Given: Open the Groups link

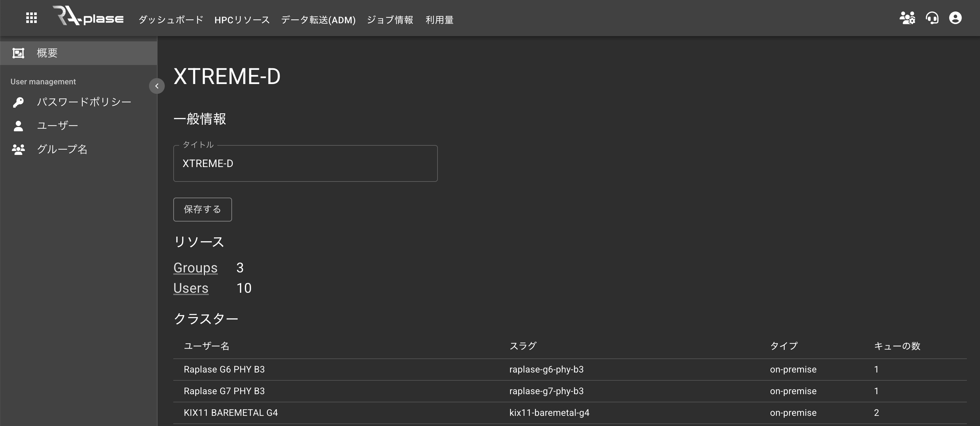Looking at the screenshot, I should [x=196, y=268].
